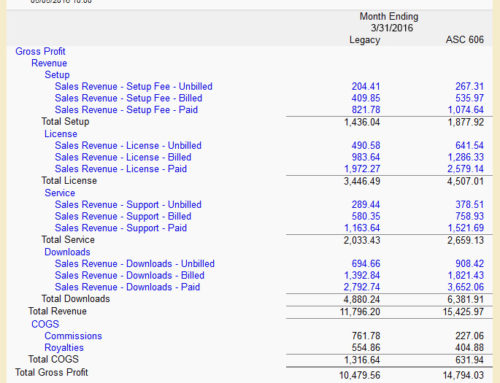The height and width of the screenshot is (383, 500).
Task: Click Legacy amount 983.64
Action: [x=366, y=157]
